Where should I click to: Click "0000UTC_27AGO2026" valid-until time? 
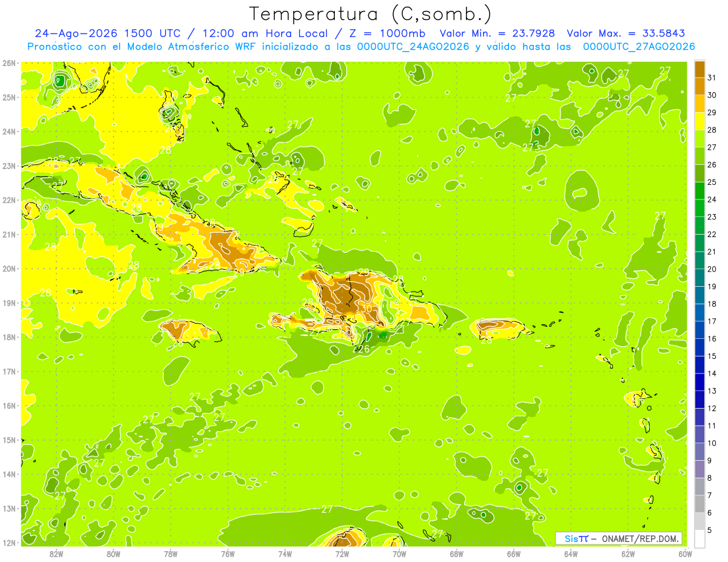(639, 47)
